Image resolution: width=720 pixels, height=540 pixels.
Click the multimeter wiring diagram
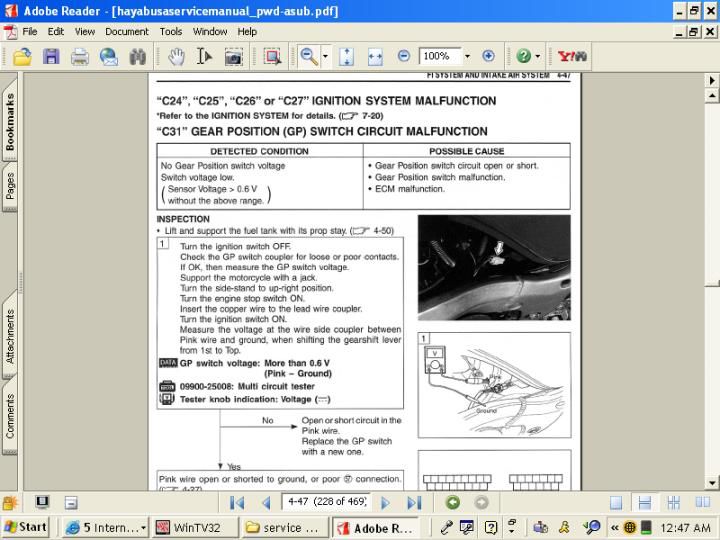point(495,385)
